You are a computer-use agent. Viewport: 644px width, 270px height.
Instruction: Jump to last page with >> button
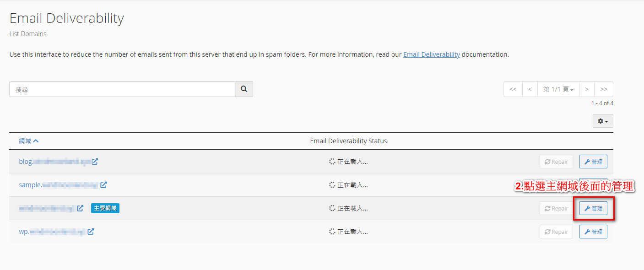tap(604, 89)
